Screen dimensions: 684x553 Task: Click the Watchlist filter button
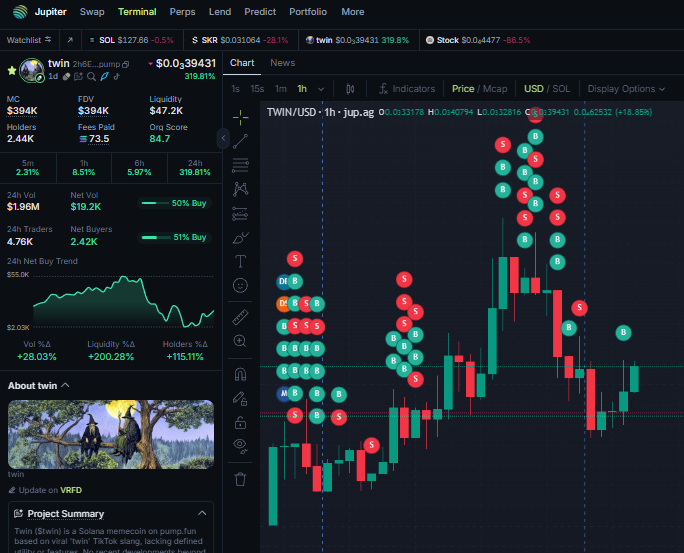(x=29, y=40)
